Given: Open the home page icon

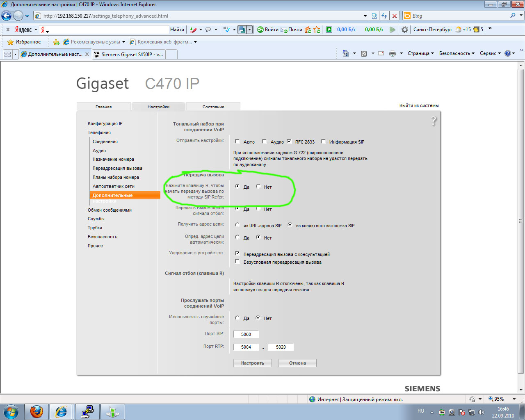Looking at the screenshot, I should pyautogui.click(x=345, y=53).
